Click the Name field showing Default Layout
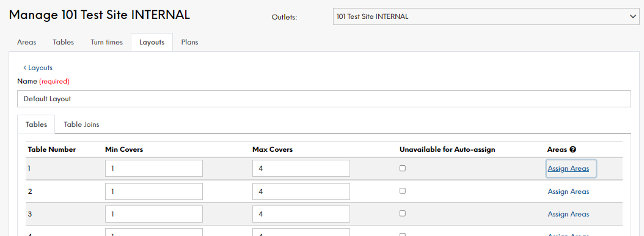This screenshot has width=644, height=236. tap(324, 99)
